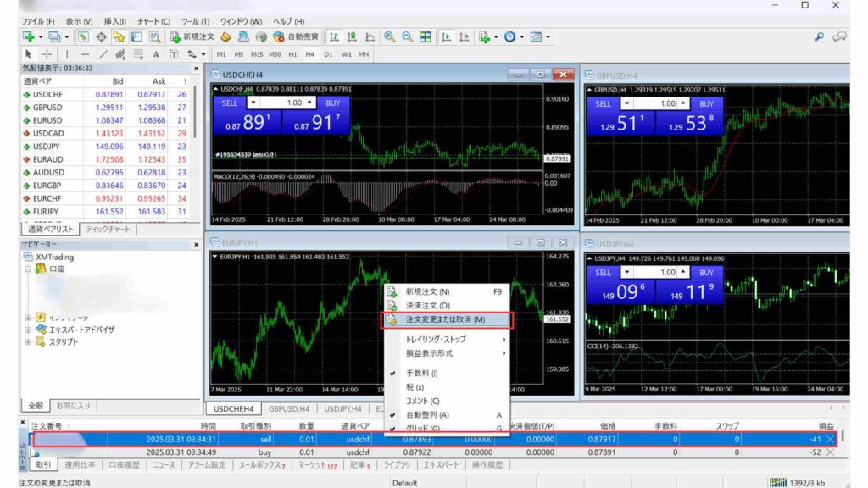
Task: Toggle the 自動売買 auto-trading button
Action: tap(296, 36)
